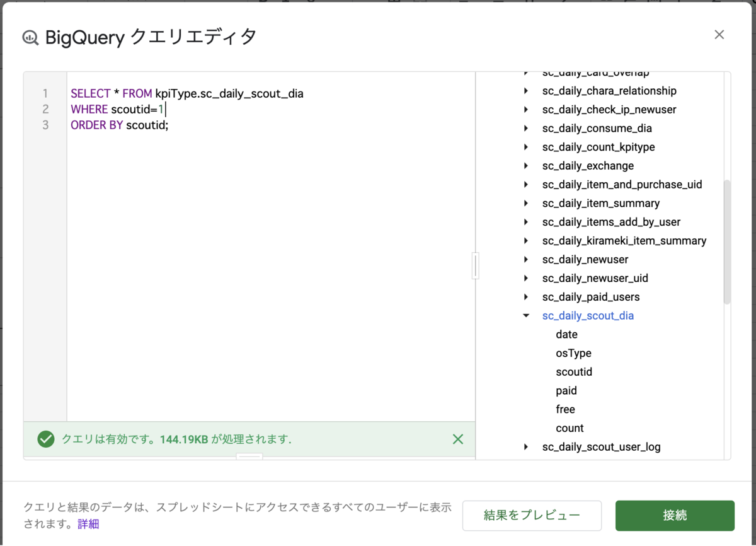Expand sc_daily_item_and_purchase_uid table
This screenshot has width=756, height=546.
pyautogui.click(x=526, y=185)
